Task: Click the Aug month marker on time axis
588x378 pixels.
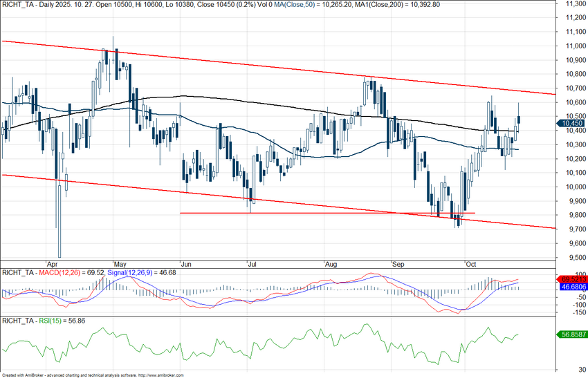Action: pos(330,263)
